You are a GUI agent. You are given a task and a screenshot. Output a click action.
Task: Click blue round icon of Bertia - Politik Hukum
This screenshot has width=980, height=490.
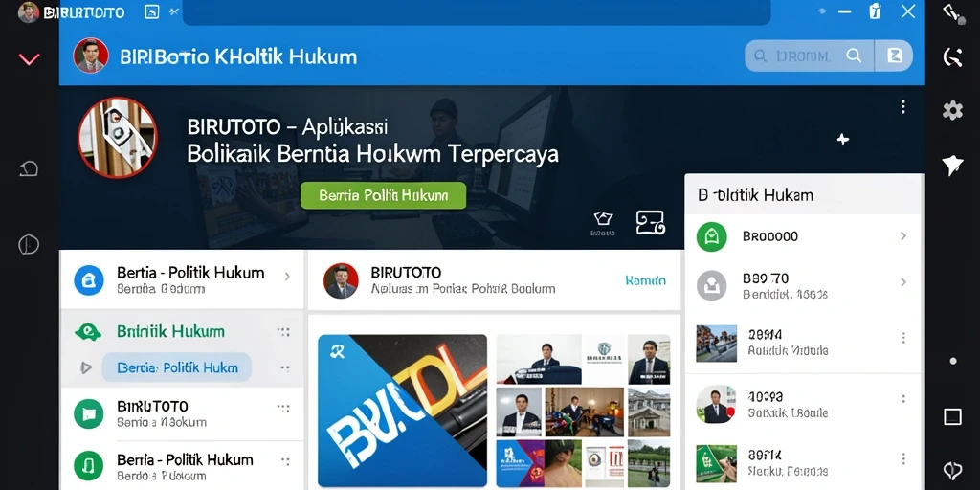coord(89,279)
